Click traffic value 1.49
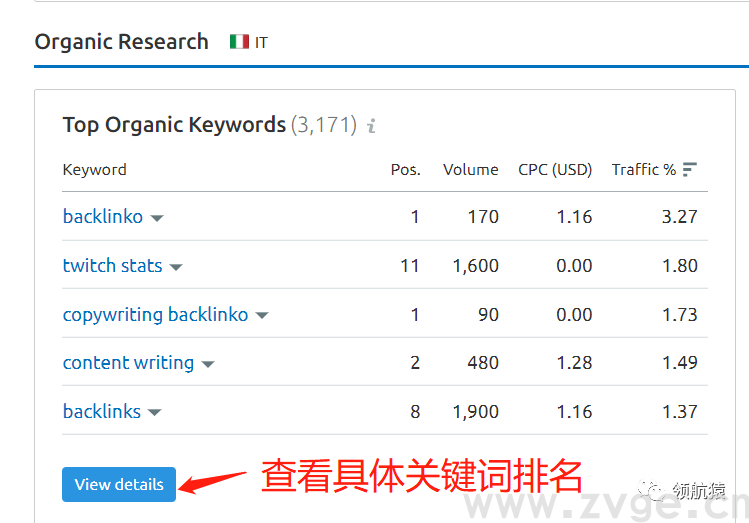This screenshot has height=523, width=749. coord(680,363)
